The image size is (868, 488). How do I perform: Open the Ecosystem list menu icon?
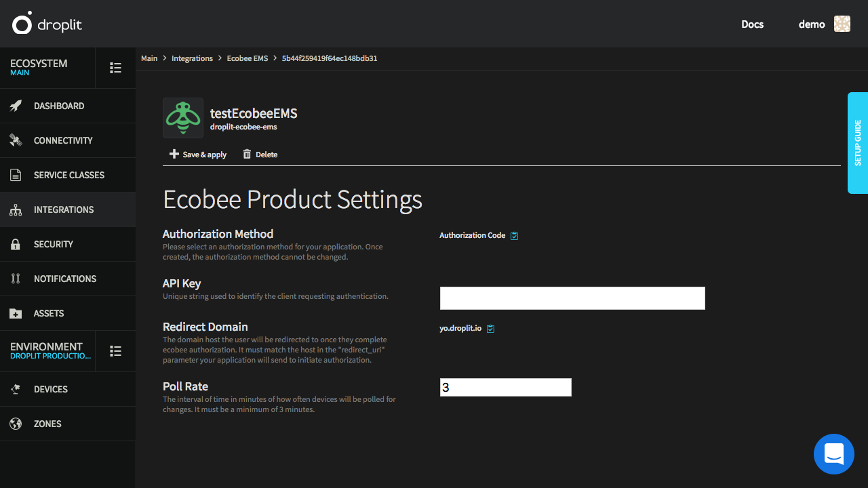116,68
